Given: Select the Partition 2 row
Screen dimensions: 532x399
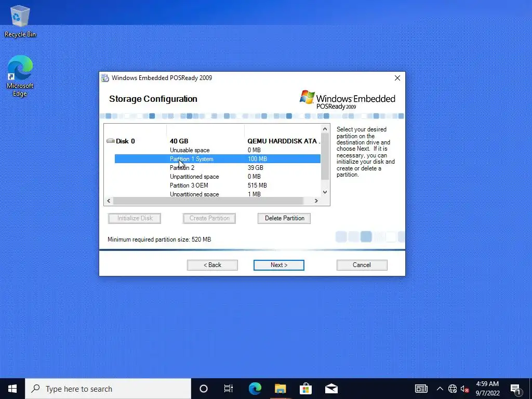Looking at the screenshot, I should pos(218,168).
